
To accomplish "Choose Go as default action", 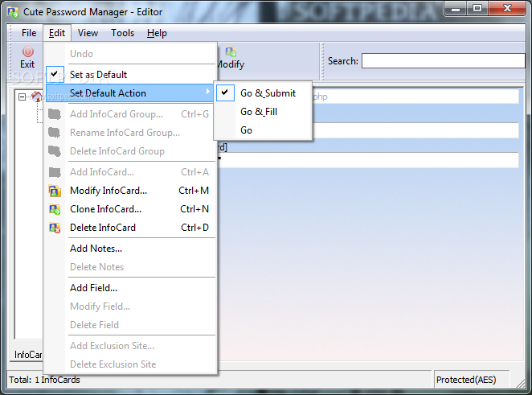I will tap(263, 130).
